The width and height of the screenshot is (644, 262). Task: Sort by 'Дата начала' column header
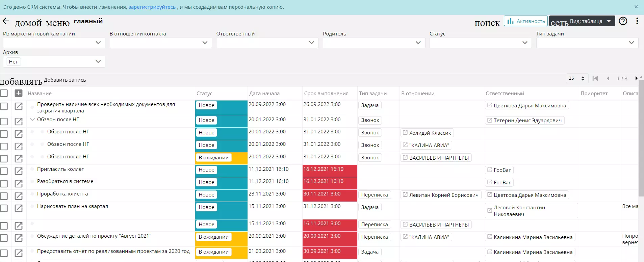264,94
